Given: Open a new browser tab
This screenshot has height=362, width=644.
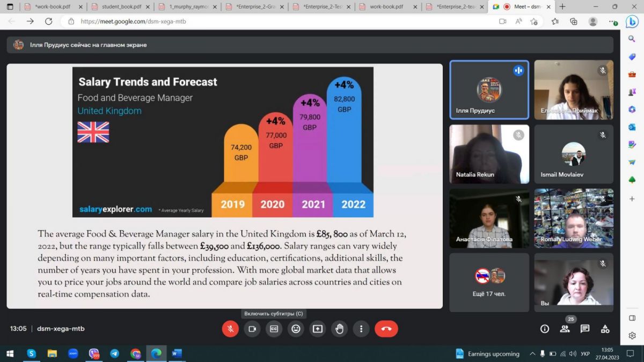Looking at the screenshot, I should [x=562, y=7].
